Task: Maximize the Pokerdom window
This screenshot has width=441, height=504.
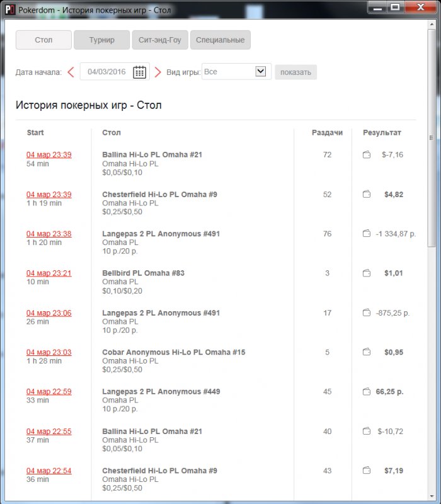Action: tap(396, 8)
